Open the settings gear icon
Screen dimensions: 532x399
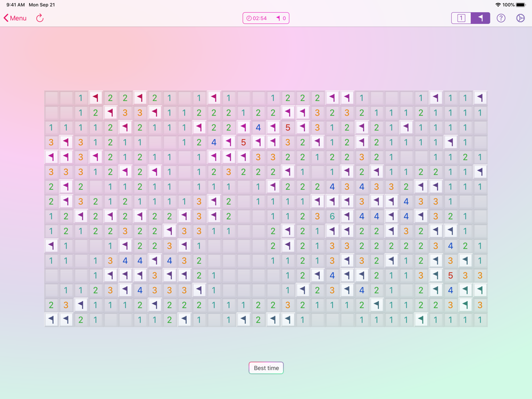pyautogui.click(x=520, y=18)
